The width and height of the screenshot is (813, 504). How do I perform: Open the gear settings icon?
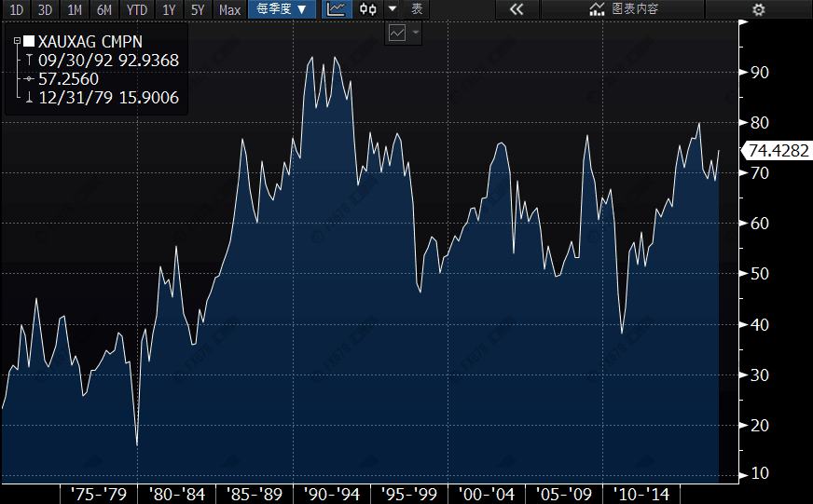tap(759, 9)
